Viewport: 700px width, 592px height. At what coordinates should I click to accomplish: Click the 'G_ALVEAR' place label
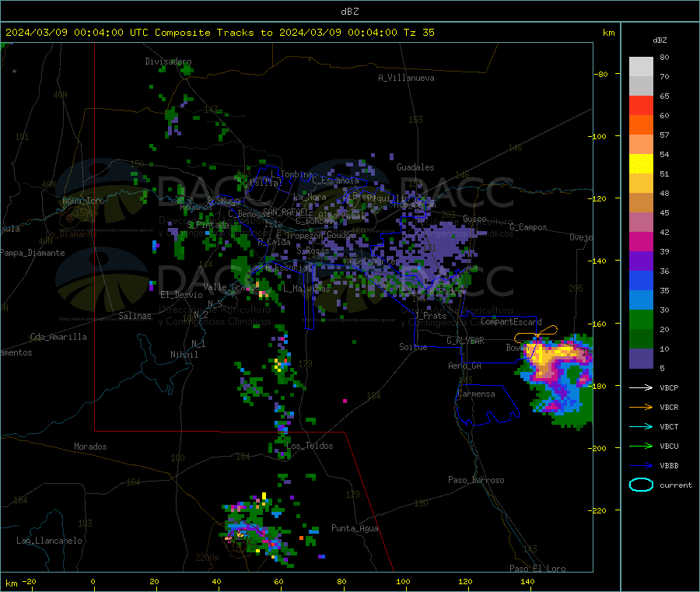[465, 341]
